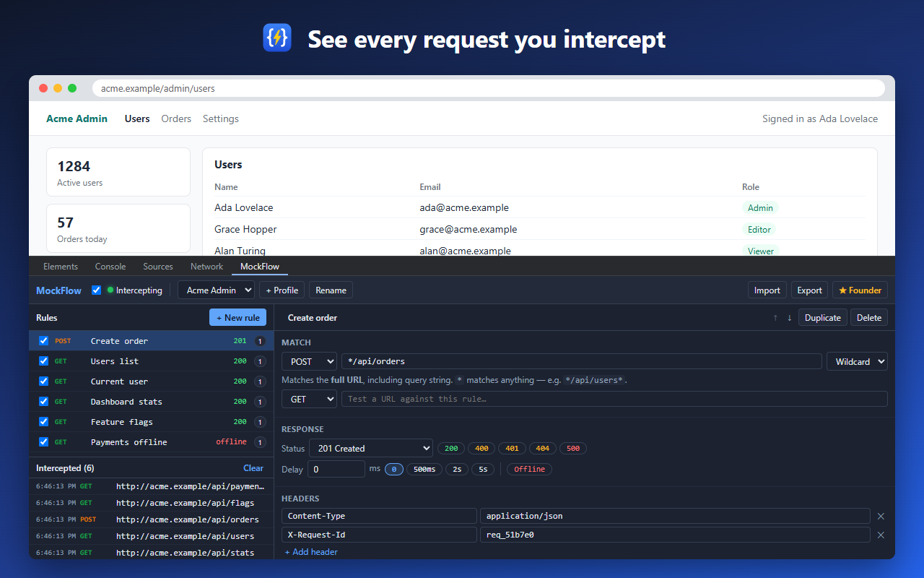Viewport: 924px width, 578px height.
Task: Move rule up with the up arrow
Action: (x=775, y=318)
